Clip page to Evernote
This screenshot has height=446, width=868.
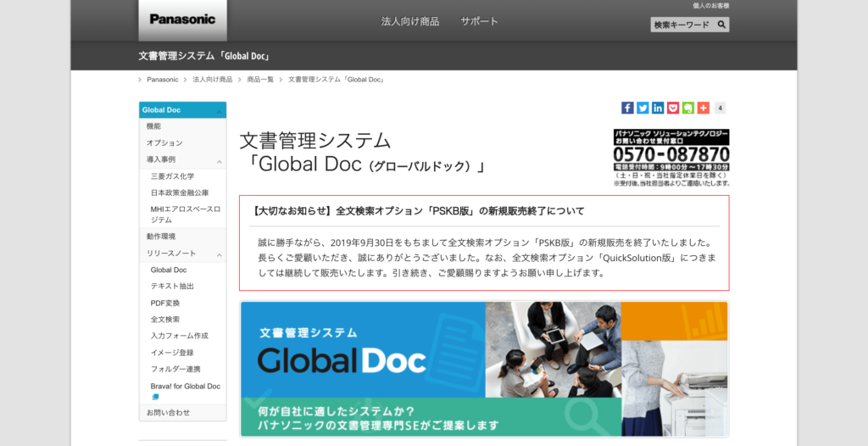[x=688, y=108]
